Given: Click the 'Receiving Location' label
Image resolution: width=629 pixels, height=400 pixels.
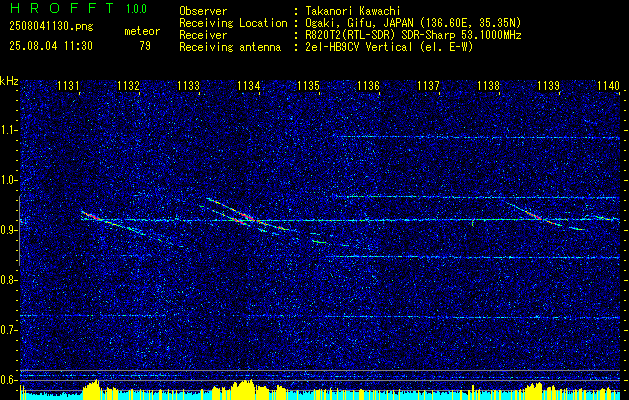Looking at the screenshot, I should pos(233,23).
